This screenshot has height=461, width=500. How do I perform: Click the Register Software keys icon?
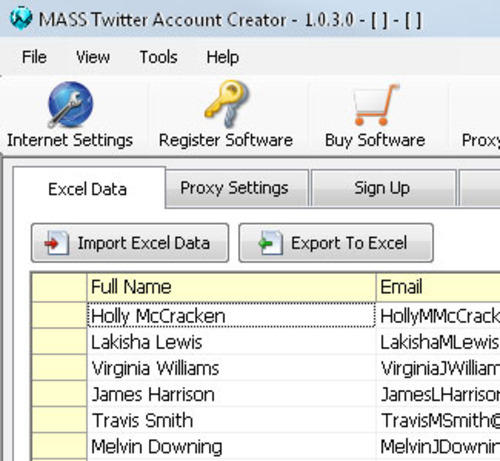[227, 104]
